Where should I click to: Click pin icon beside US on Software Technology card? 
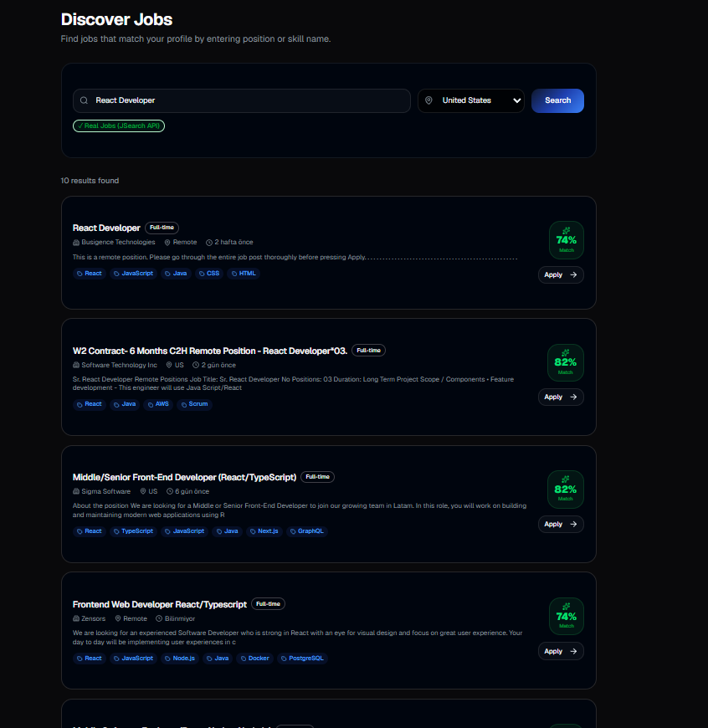[x=169, y=365]
